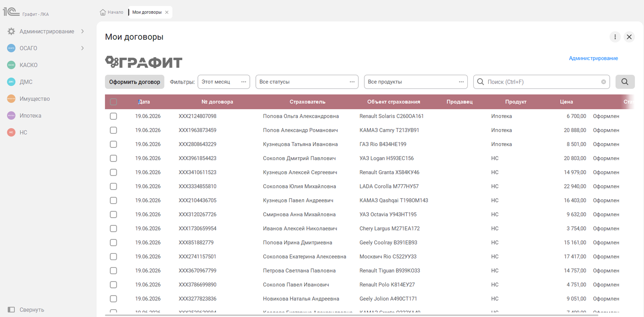Click the magnifier search button

click(625, 82)
